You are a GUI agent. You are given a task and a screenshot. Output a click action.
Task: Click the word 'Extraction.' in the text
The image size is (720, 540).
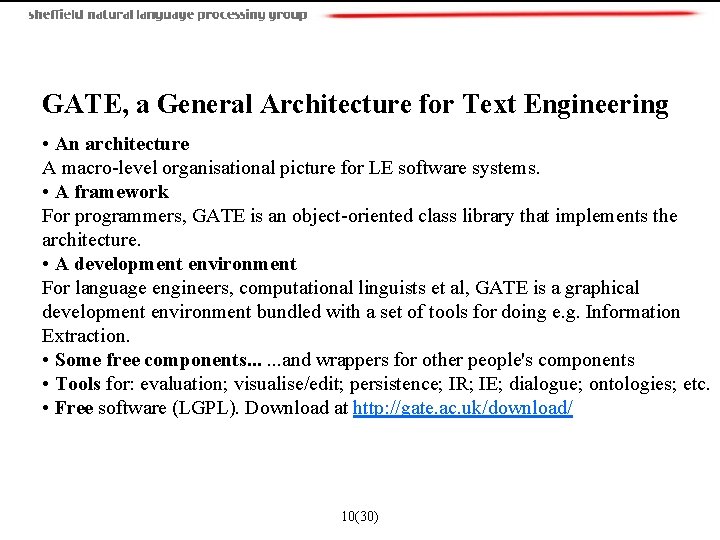click(86, 336)
